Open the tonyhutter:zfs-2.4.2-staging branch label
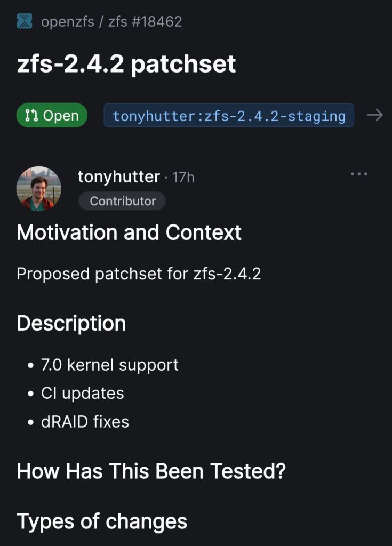 [229, 116]
